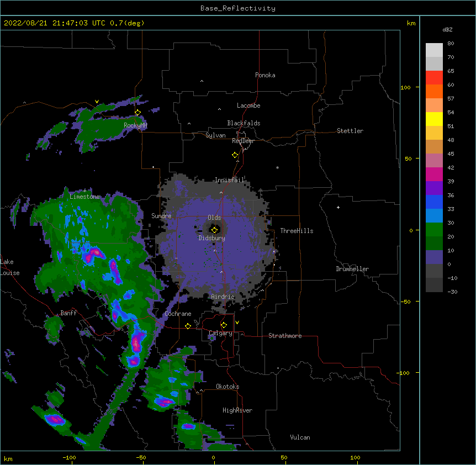Click the Drumheller label

[352, 269]
